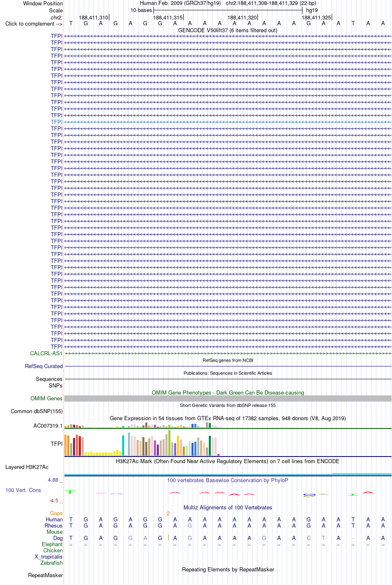Select the OMIM Genes track label
This screenshot has width=392, height=585.
47,398
